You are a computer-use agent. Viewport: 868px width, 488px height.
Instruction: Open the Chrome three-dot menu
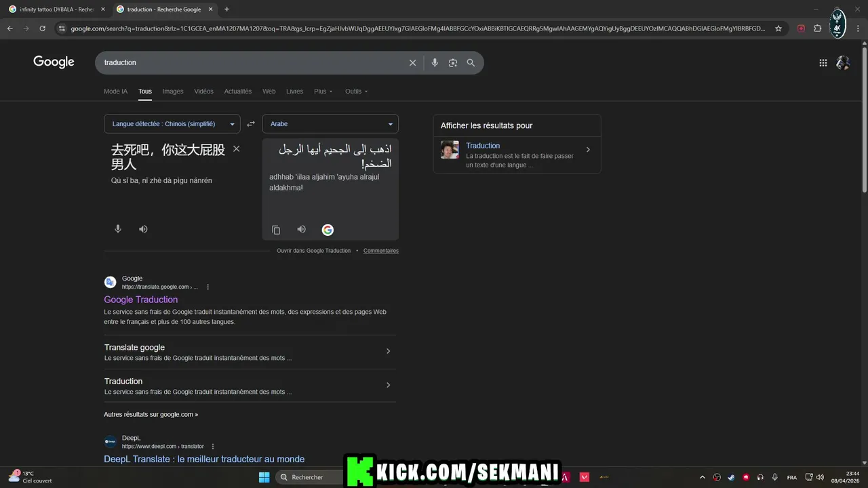point(858,28)
